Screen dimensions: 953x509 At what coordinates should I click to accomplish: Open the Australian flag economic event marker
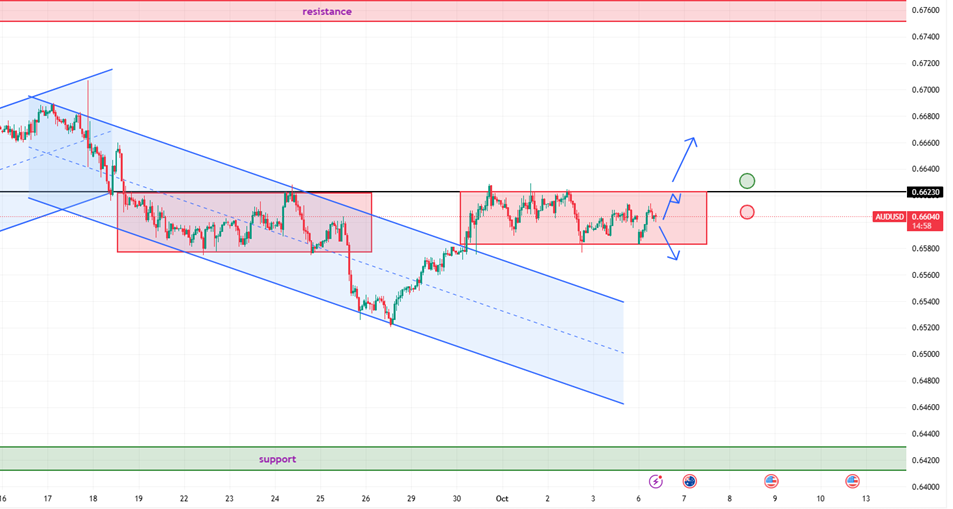(x=689, y=481)
